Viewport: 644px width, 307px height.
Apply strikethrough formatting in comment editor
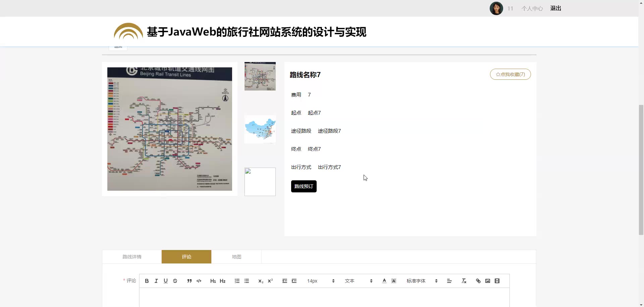click(175, 281)
